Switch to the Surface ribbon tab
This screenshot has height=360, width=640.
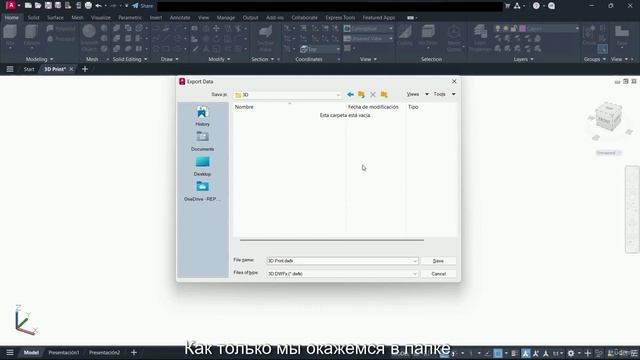point(55,18)
